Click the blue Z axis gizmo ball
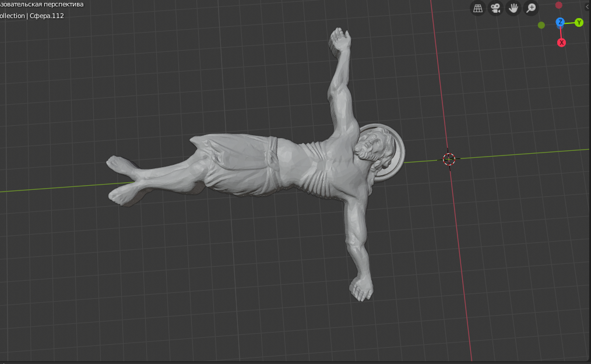The height and width of the screenshot is (364, 591). [560, 22]
